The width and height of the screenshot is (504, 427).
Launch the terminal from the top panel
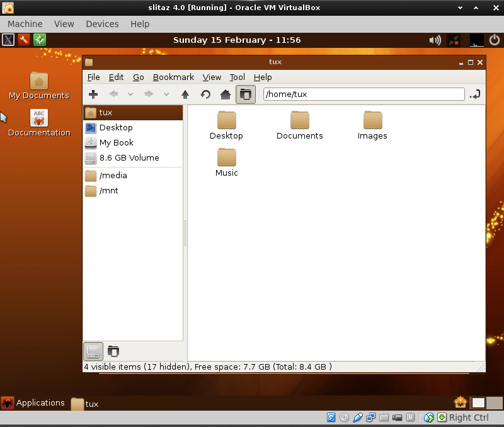8,40
